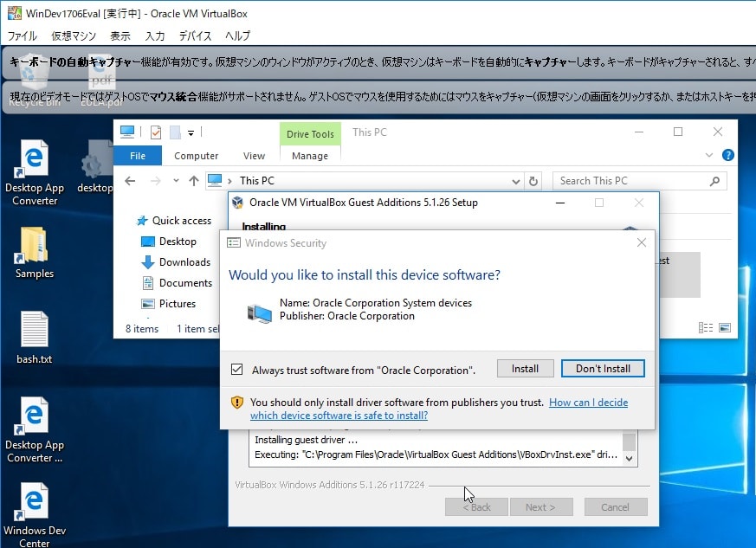Click the Install button in Windows Security
Viewport: 756px width, 548px height.
tap(525, 369)
